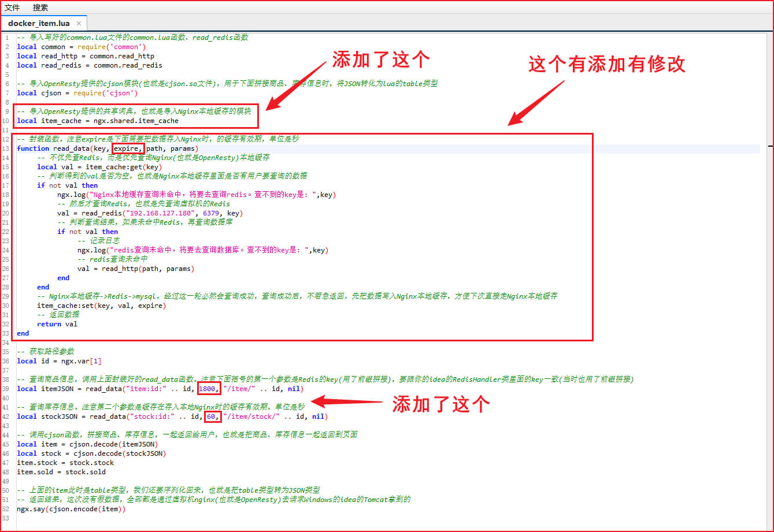The width and height of the screenshot is (774, 532).
Task: Click the line "local val = item_cache:get(key)"
Action: tap(99, 167)
